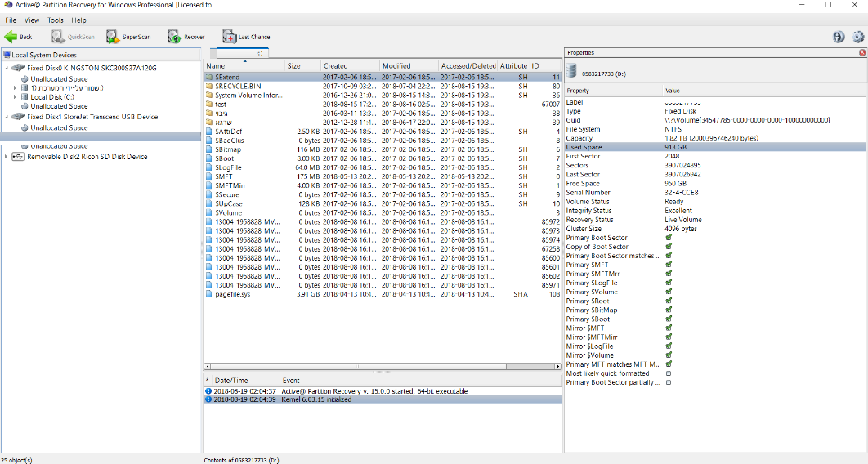868x464 pixels.
Task: Select Fixed Disk0 KINGSTON drive icon
Action: pos(18,68)
